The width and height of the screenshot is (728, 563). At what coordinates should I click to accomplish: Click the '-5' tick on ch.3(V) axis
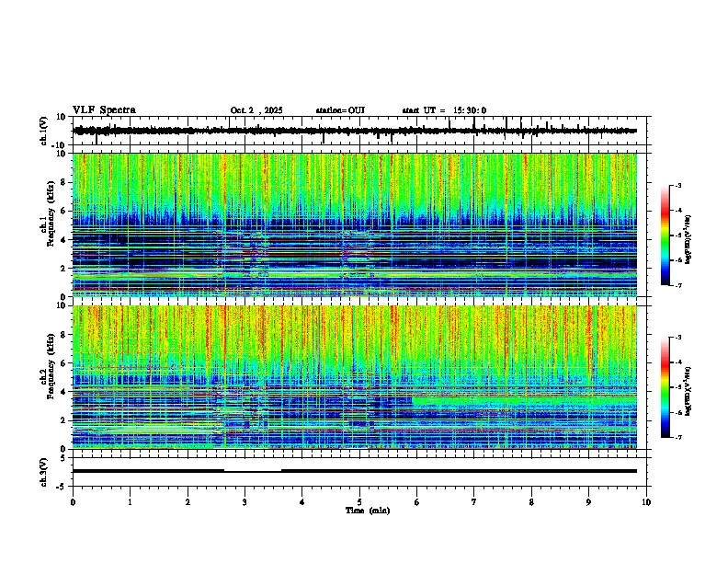pyautogui.click(x=62, y=487)
